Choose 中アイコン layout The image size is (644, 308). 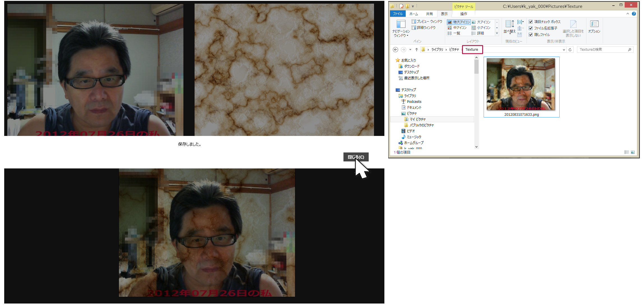pyautogui.click(x=457, y=27)
